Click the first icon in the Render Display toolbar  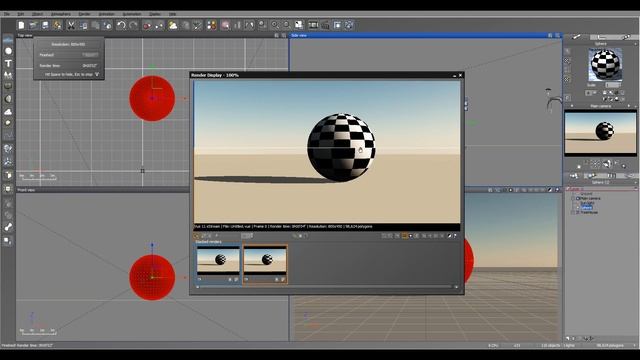197,236
